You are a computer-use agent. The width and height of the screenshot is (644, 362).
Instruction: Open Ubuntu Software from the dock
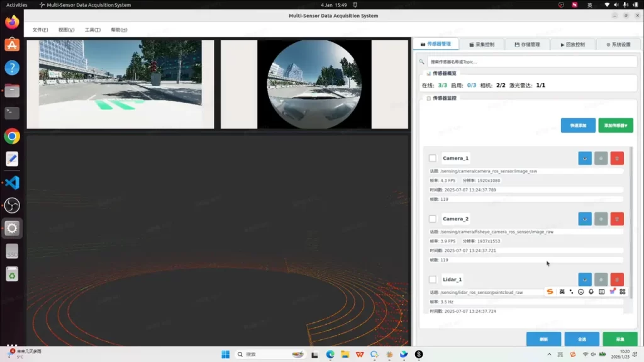[x=12, y=45]
